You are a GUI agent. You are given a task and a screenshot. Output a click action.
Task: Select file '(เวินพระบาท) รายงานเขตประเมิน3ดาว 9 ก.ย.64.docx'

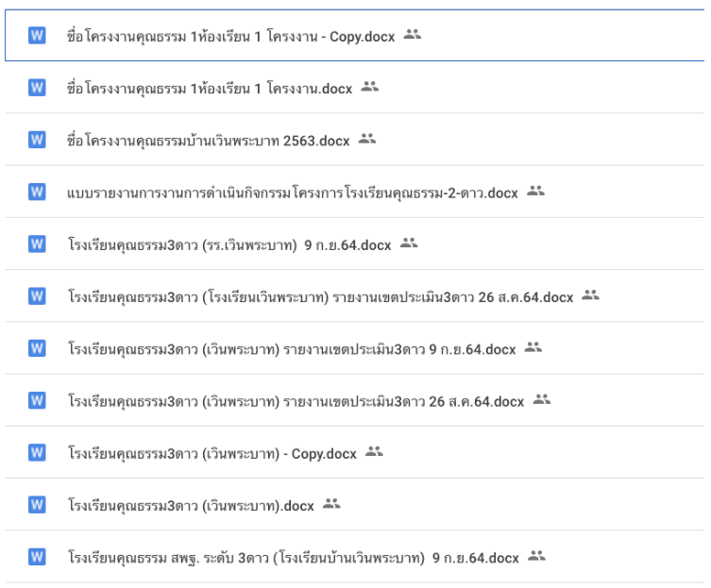pos(355,347)
